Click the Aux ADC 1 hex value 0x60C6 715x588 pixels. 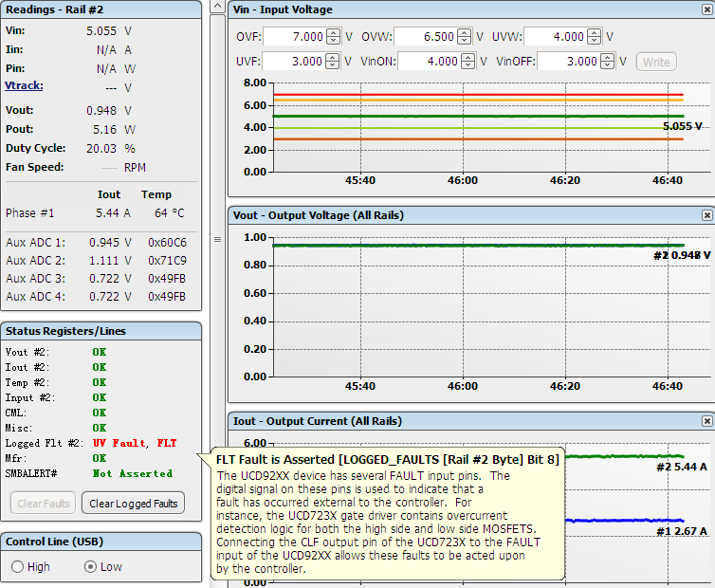[167, 242]
